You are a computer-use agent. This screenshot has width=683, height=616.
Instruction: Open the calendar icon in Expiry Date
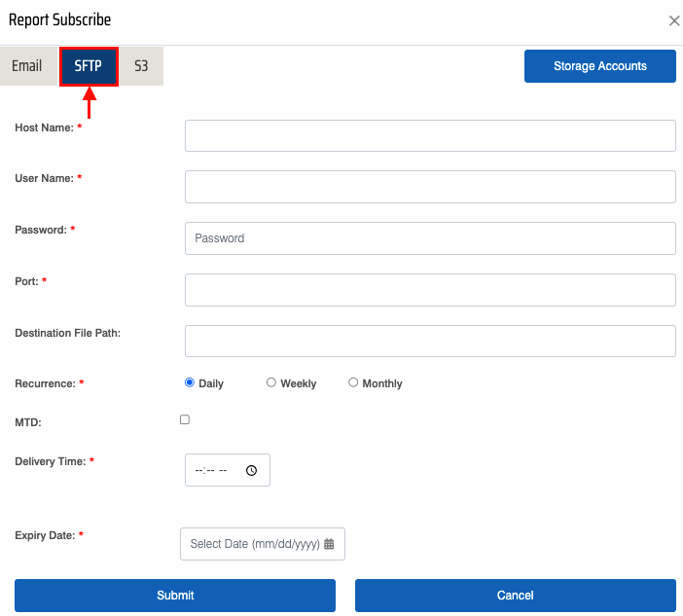(329, 544)
